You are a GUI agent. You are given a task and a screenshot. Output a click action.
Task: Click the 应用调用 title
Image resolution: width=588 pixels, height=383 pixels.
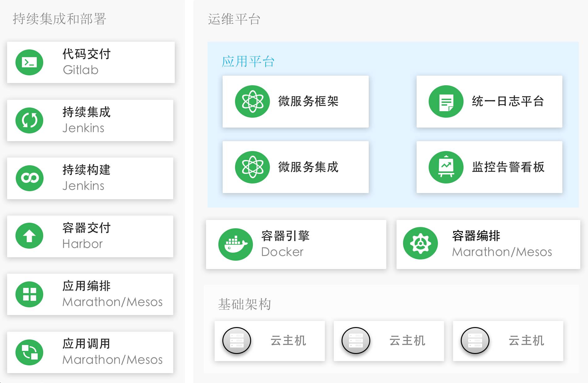pyautogui.click(x=86, y=344)
